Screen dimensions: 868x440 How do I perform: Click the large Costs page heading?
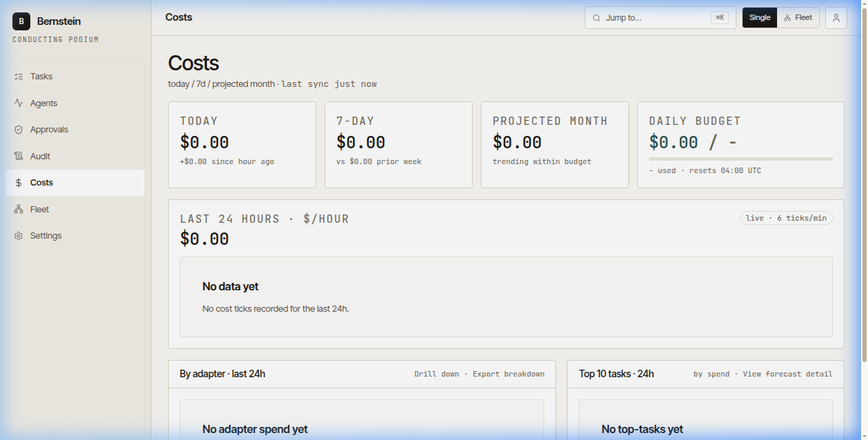[x=194, y=63]
